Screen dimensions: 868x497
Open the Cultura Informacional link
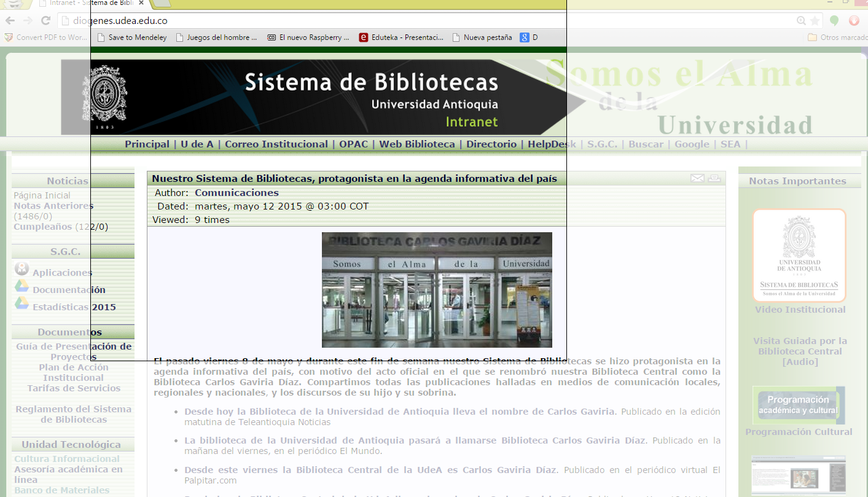[x=67, y=459]
